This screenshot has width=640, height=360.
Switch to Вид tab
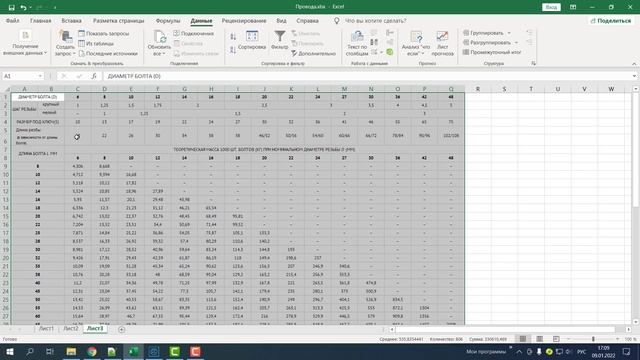click(281, 20)
